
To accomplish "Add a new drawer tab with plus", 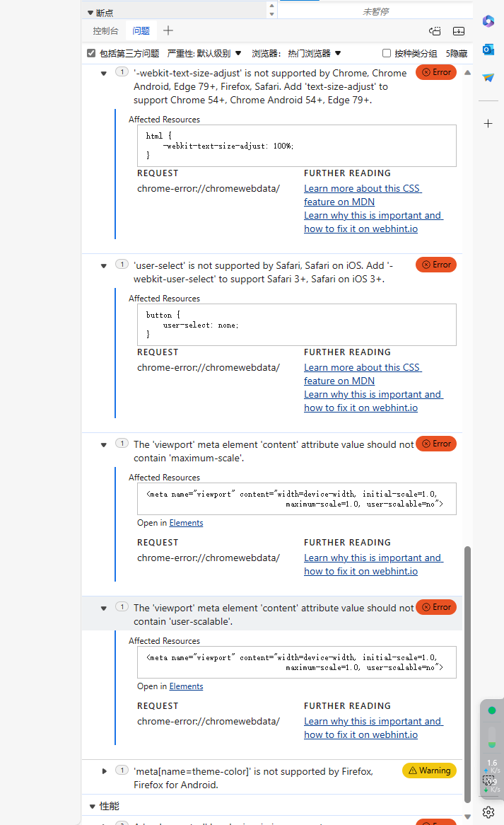I will 168,30.
